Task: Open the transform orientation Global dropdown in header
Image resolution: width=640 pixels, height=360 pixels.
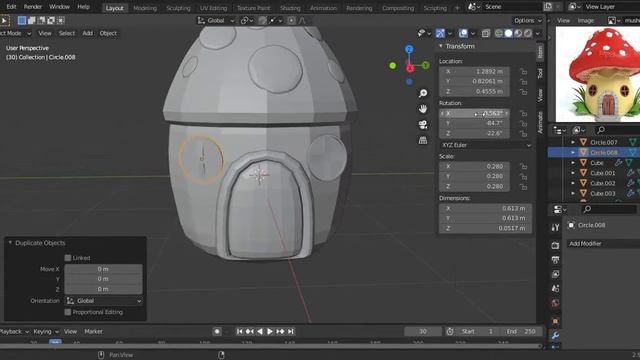Action: [x=216, y=20]
